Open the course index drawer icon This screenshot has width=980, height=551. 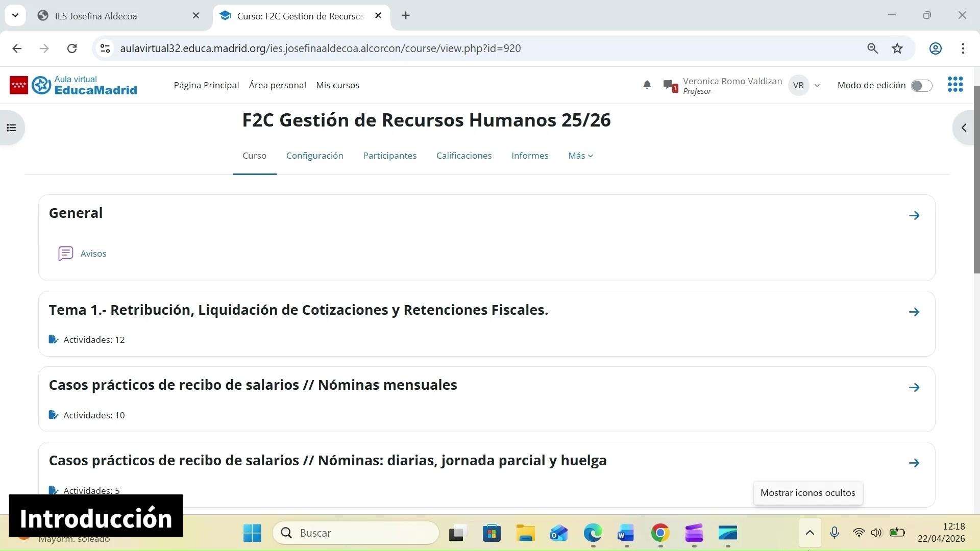[x=11, y=128]
